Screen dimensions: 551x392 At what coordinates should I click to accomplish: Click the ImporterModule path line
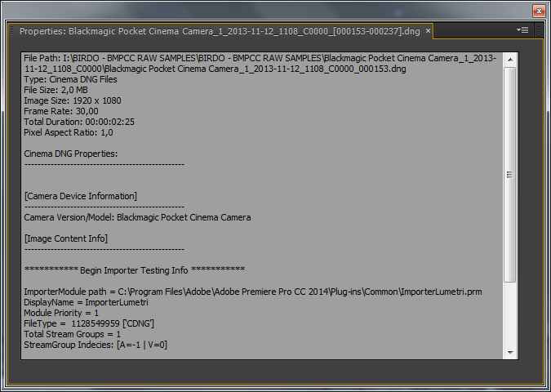pos(253,292)
